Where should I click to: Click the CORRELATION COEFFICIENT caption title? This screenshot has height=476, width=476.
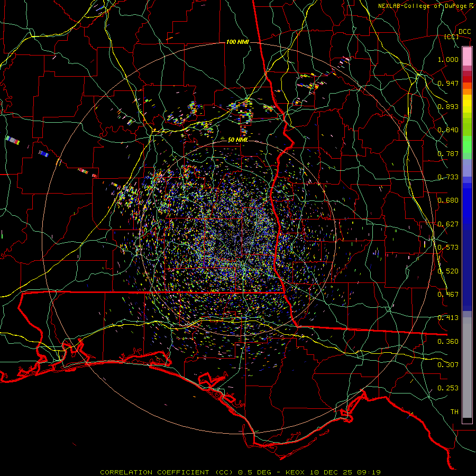[x=154, y=472]
